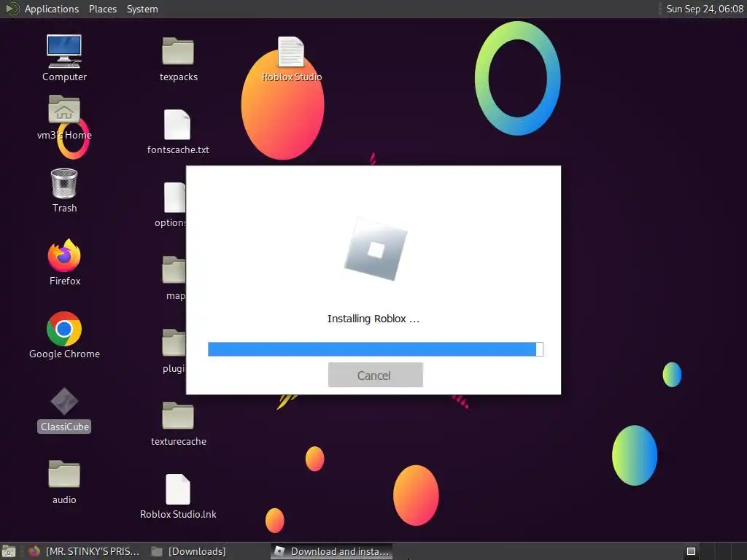Cancel the Roblox installation

coord(376,376)
